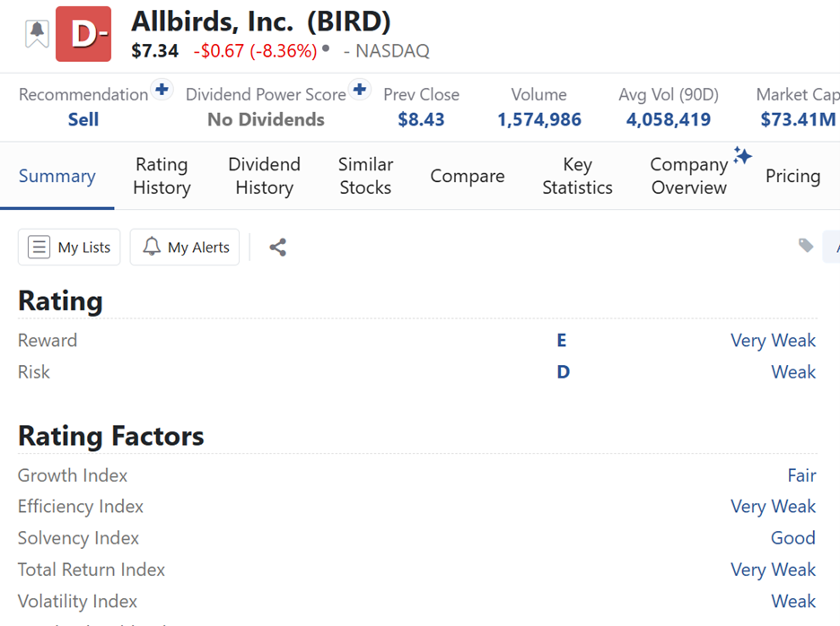Switch to the Pricing tab
Viewport: 840px width, 626px height.
[x=792, y=176]
